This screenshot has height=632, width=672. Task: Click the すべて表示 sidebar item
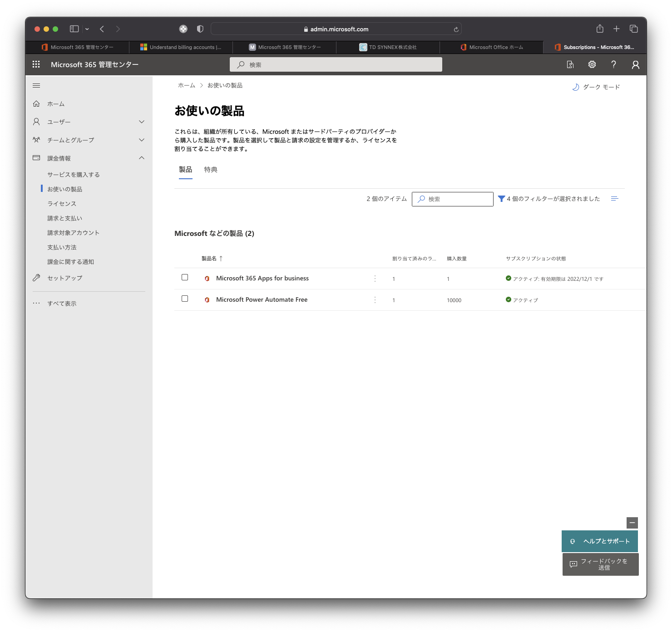click(62, 304)
